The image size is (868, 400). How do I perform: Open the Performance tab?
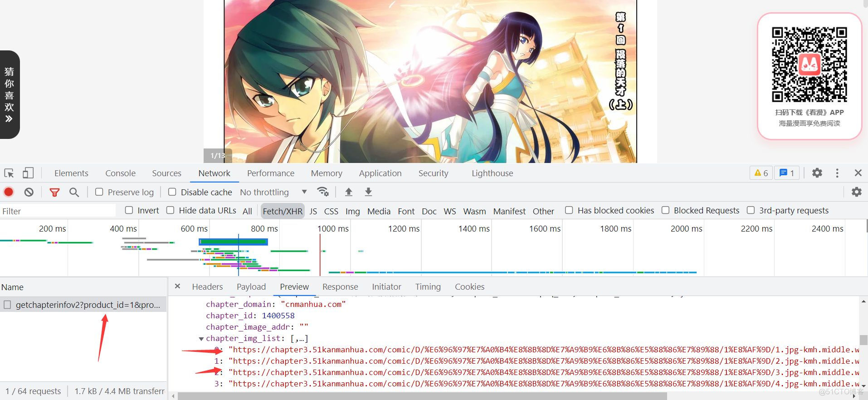point(271,173)
